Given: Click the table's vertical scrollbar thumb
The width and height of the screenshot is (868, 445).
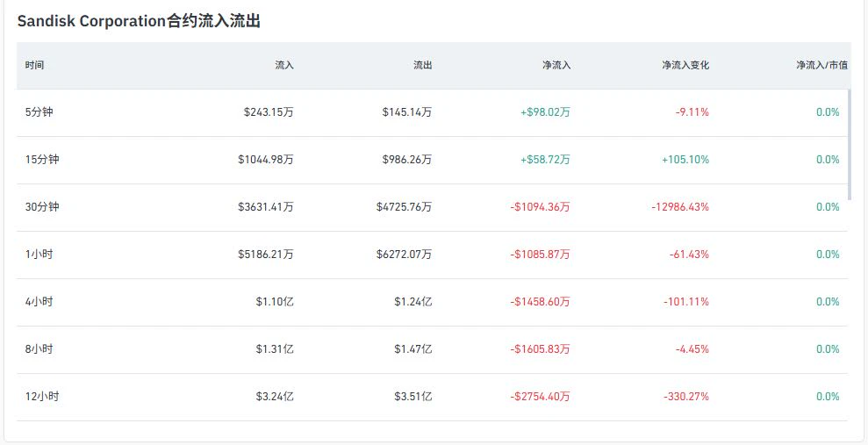Looking at the screenshot, I should (850, 145).
